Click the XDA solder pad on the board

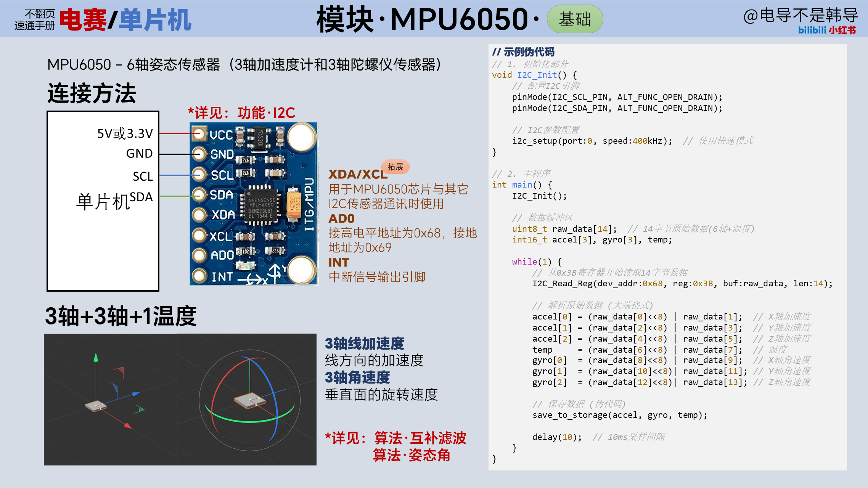coord(199,215)
